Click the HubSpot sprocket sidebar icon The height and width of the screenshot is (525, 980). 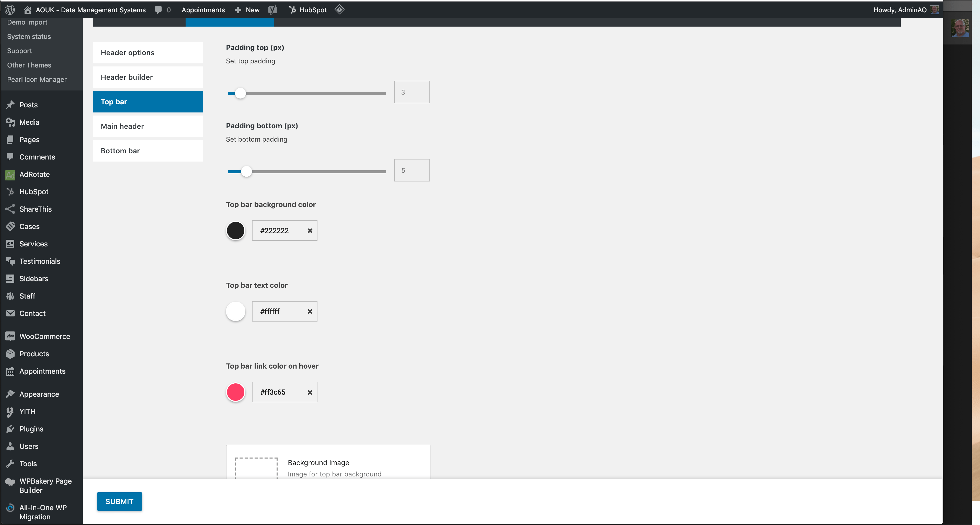click(x=10, y=191)
